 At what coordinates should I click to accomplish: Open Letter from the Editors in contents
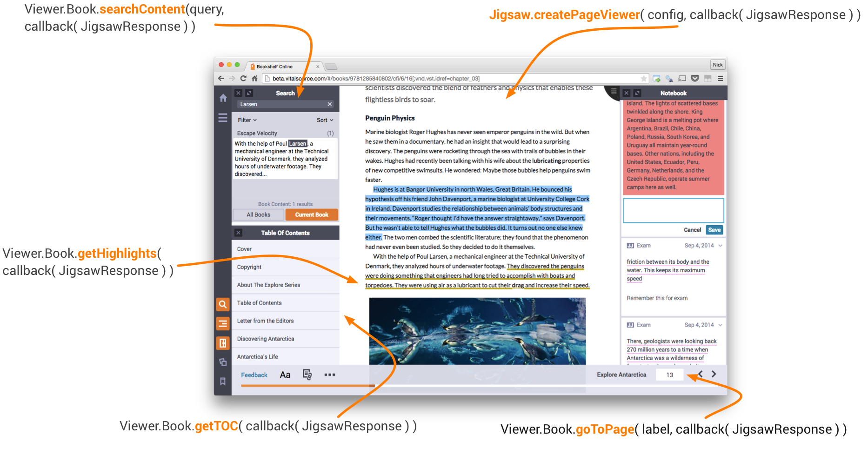pyautogui.click(x=265, y=321)
